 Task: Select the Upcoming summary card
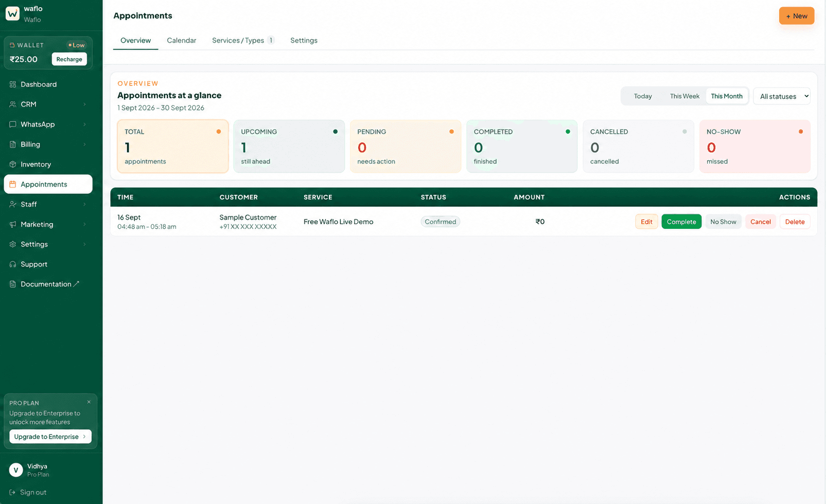289,147
